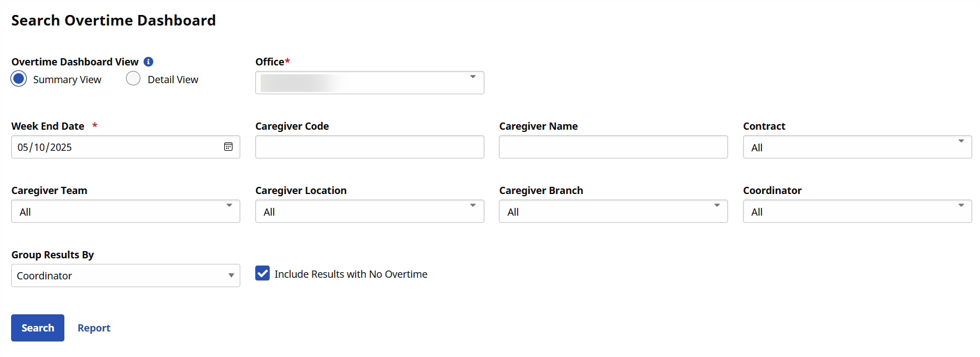Viewport: 980px width, 357px height.
Task: Open the Group Results By dropdown
Action: [x=125, y=276]
